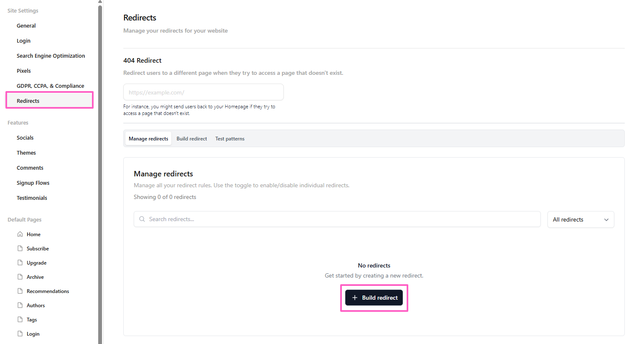The width and height of the screenshot is (644, 344).
Task: Go to GDPR, CCPA, & Compliance settings
Action: pos(50,86)
